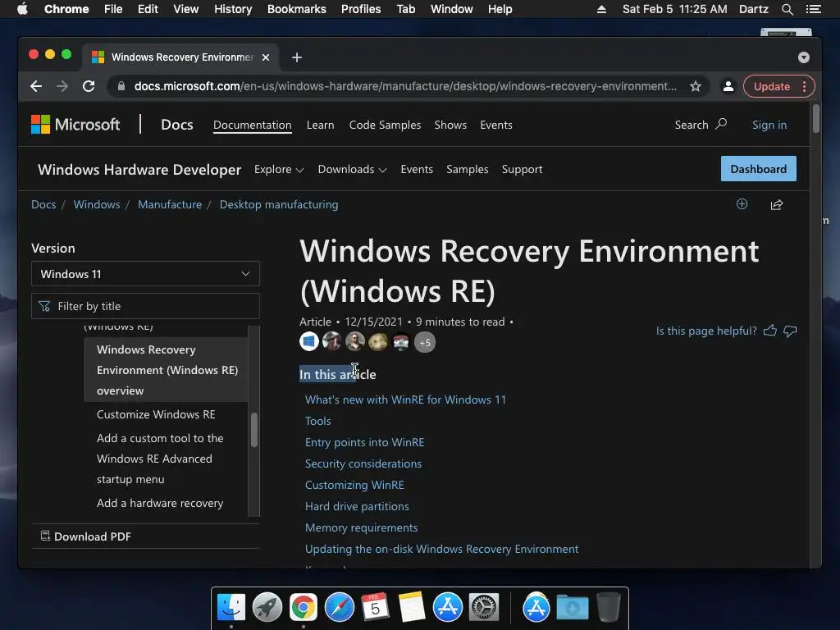Viewport: 840px width, 630px height.
Task: Go to the Windows breadcrumb
Action: pyautogui.click(x=97, y=204)
